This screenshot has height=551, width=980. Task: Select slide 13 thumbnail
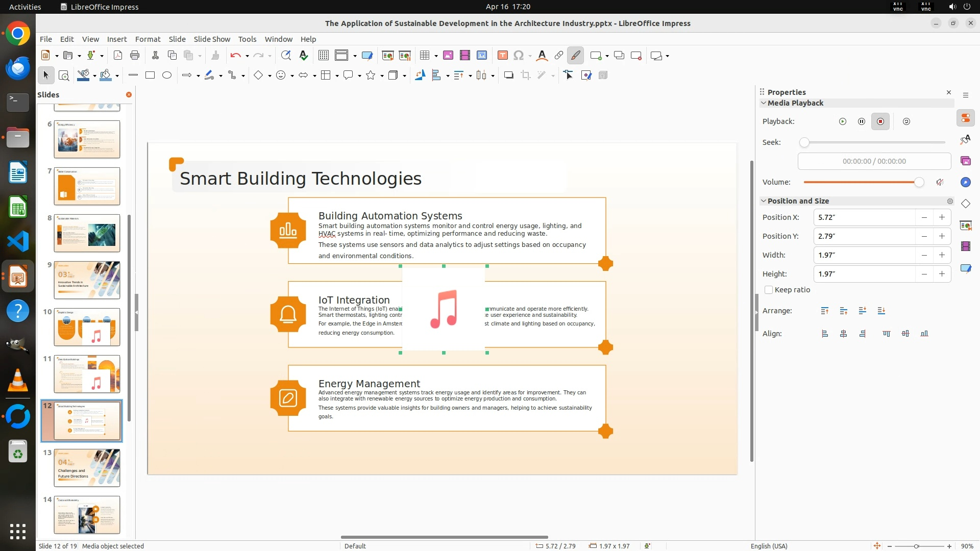(x=87, y=468)
